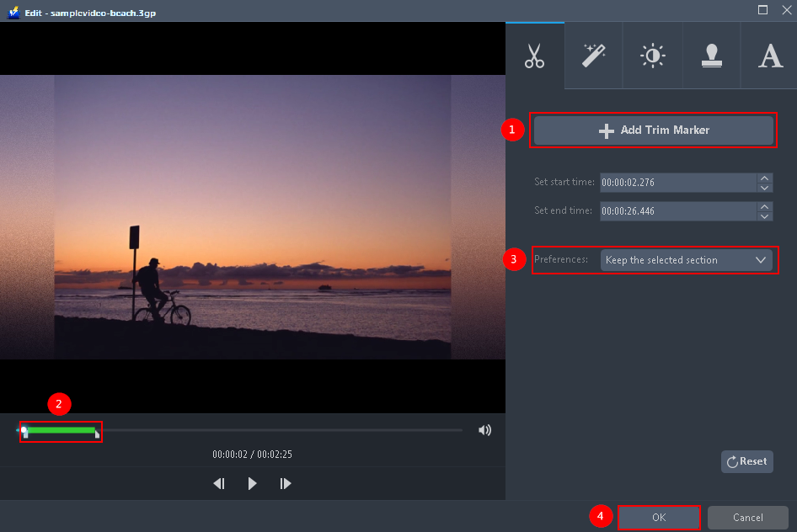Play the video preview

[252, 483]
